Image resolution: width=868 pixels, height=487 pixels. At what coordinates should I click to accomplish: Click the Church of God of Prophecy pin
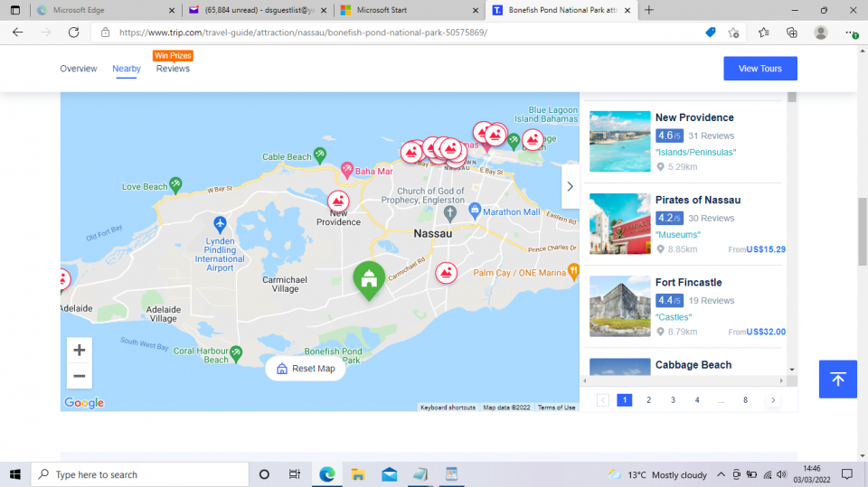[450, 213]
